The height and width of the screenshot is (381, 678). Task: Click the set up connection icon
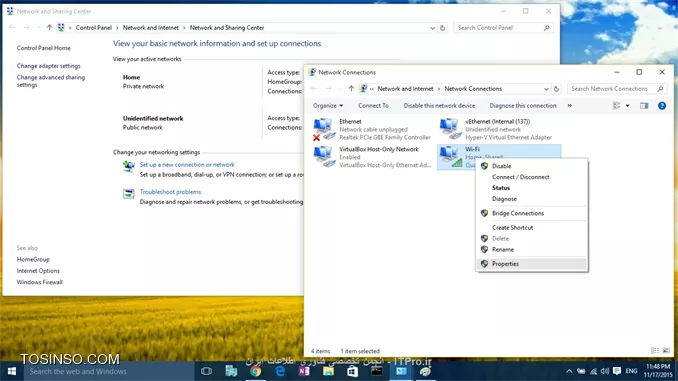128,166
